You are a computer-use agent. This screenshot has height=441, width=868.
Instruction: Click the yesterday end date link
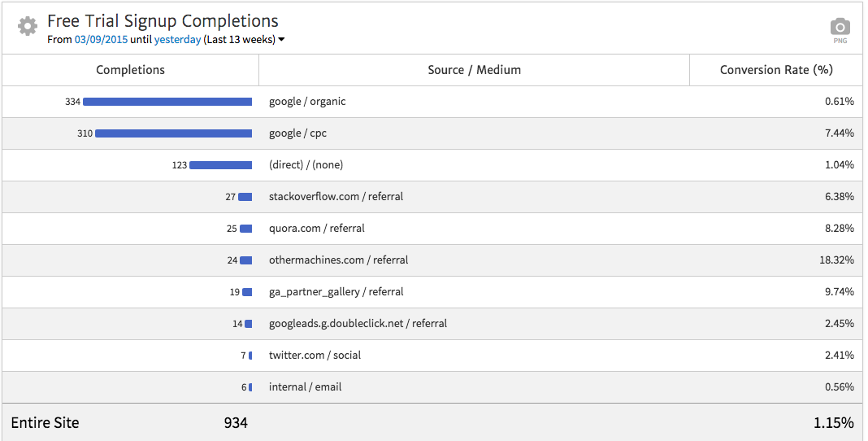click(177, 39)
